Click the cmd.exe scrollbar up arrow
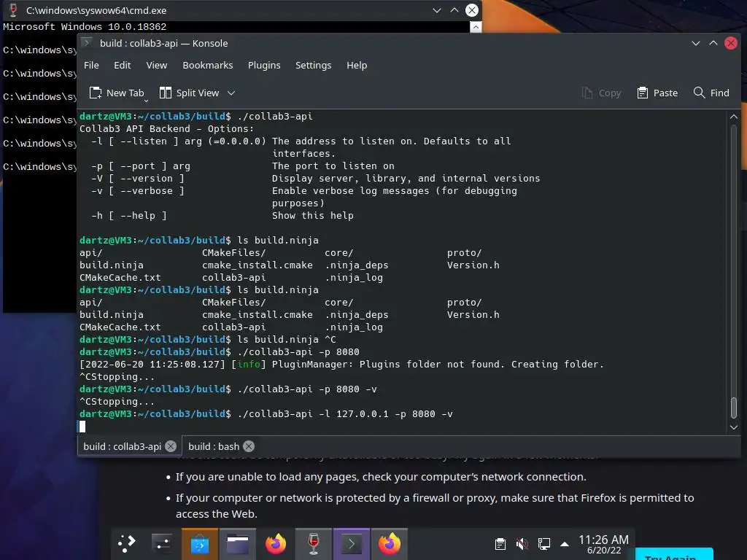The image size is (747, 560). click(x=476, y=27)
